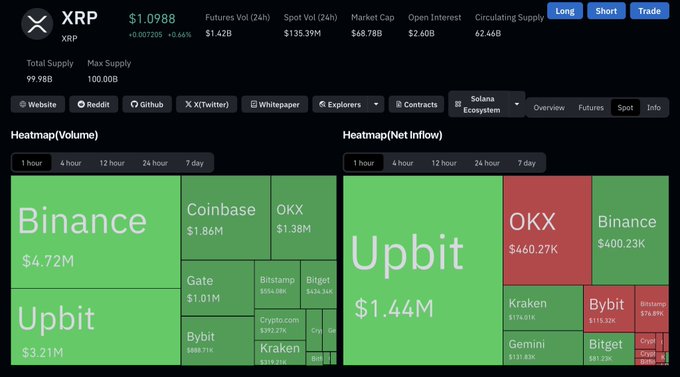Click the Kraken $174.01K inflow tile
The width and height of the screenshot is (680, 377).
[x=543, y=308]
